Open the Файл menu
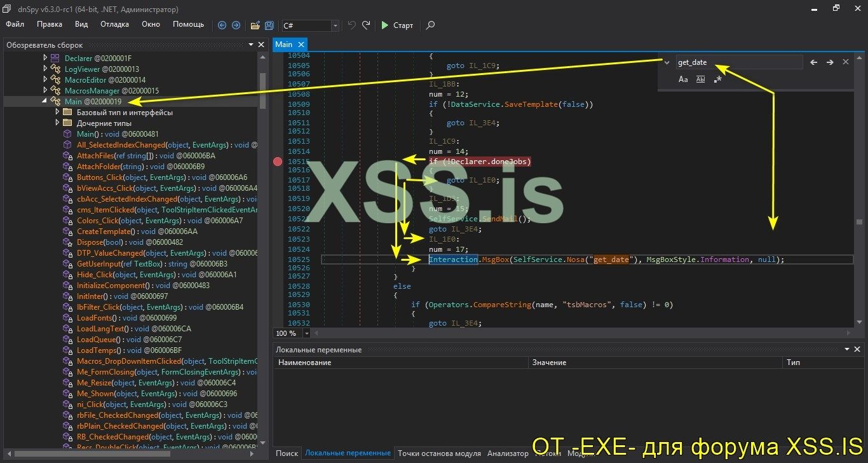868x463 pixels. (x=15, y=24)
